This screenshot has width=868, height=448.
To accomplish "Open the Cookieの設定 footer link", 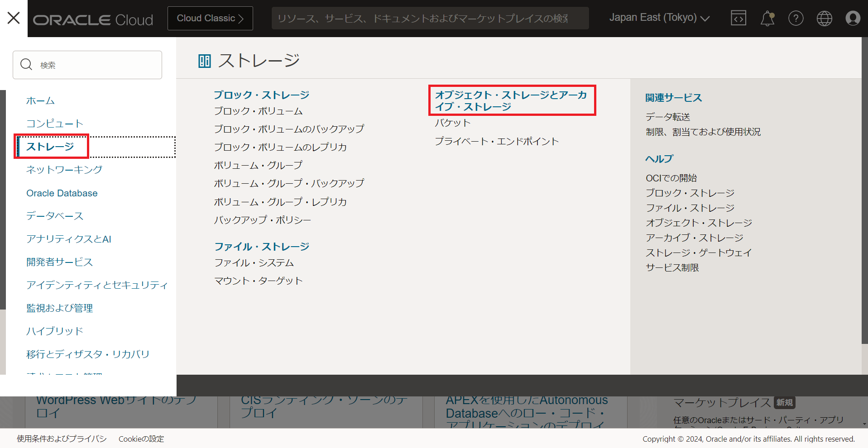I will 141,438.
